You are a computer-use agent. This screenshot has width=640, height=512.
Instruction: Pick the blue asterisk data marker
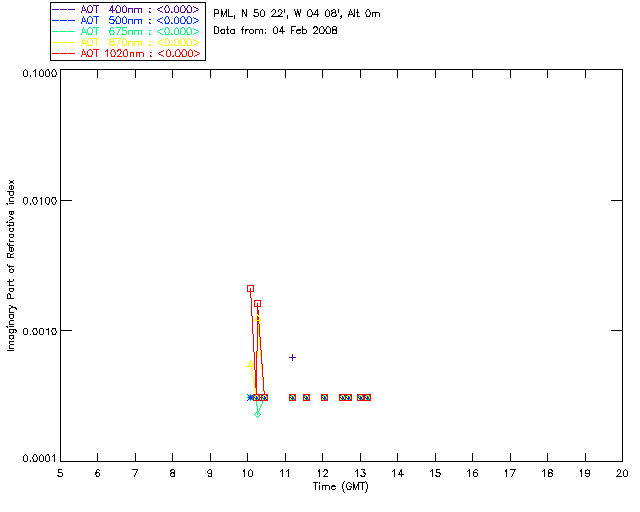point(249,398)
